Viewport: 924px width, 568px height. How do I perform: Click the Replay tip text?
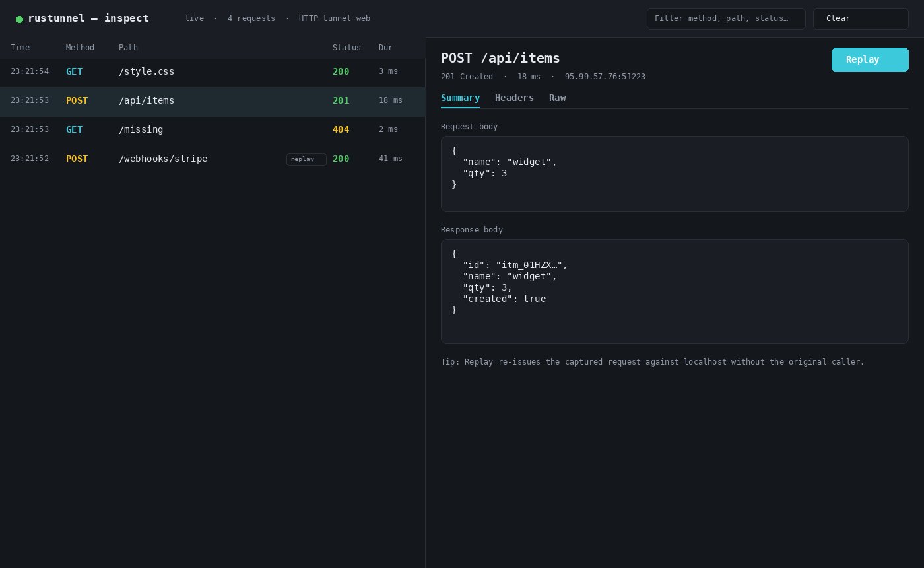point(653,362)
